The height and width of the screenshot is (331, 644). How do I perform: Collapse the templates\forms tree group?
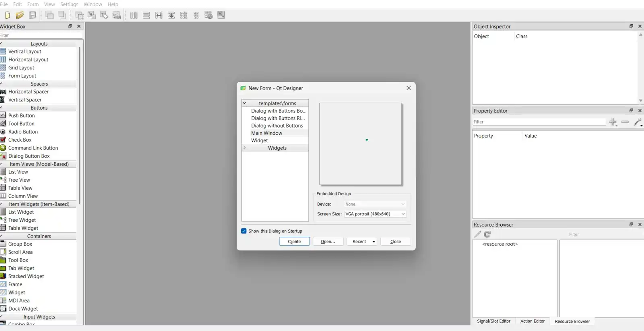244,103
